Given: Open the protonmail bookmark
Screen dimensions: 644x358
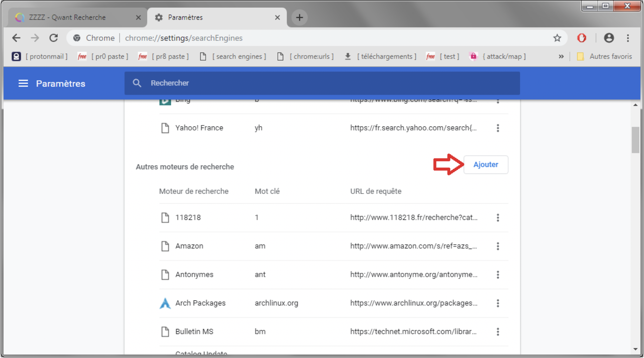Looking at the screenshot, I should pos(40,56).
